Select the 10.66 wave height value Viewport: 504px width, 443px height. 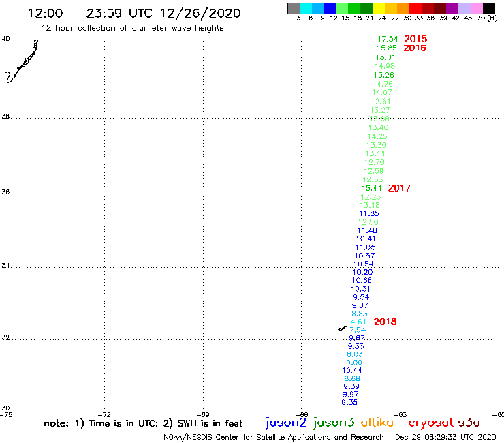point(362,280)
